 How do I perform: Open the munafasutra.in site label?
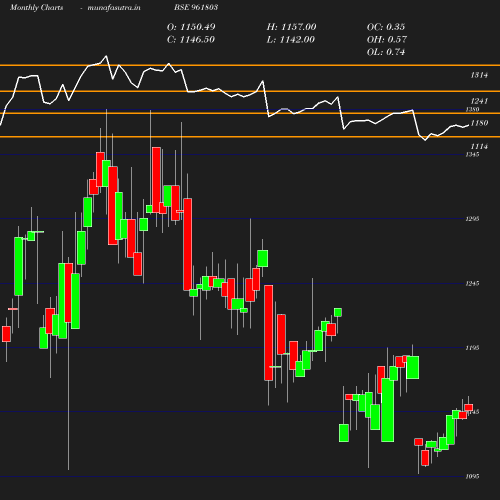[x=114, y=7]
